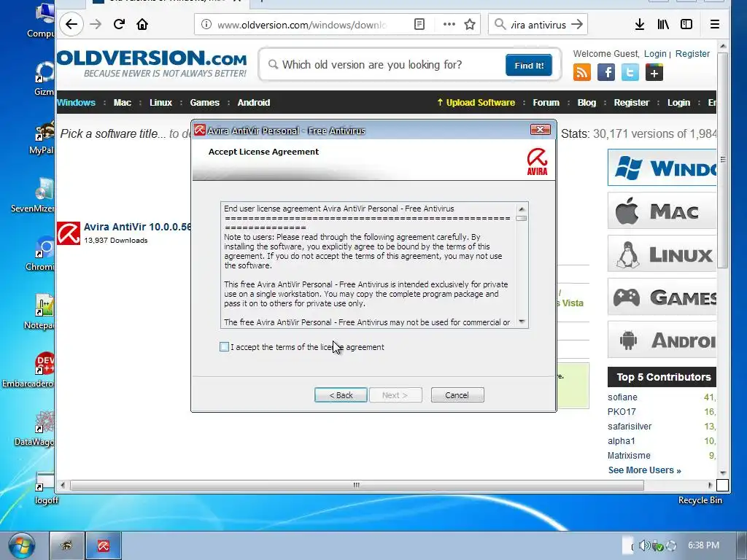Click Firefox forward arrow
Image resolution: width=747 pixels, height=560 pixels.
(96, 24)
